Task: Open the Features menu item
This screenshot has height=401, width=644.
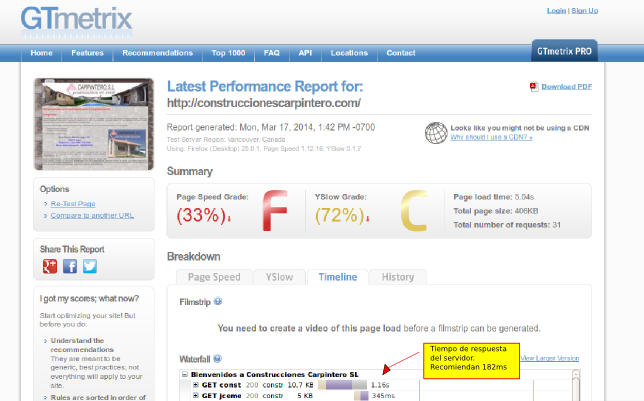Action: pos(87,53)
